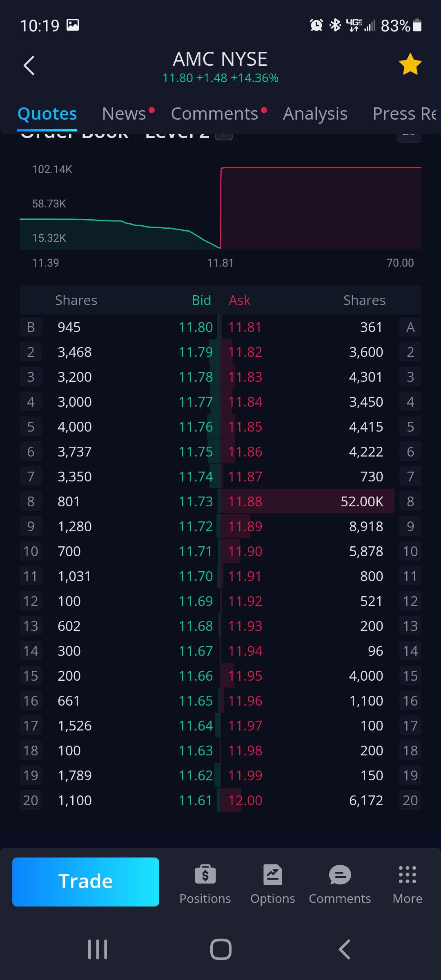
Task: Tap the B best bid marker
Action: pos(31,327)
